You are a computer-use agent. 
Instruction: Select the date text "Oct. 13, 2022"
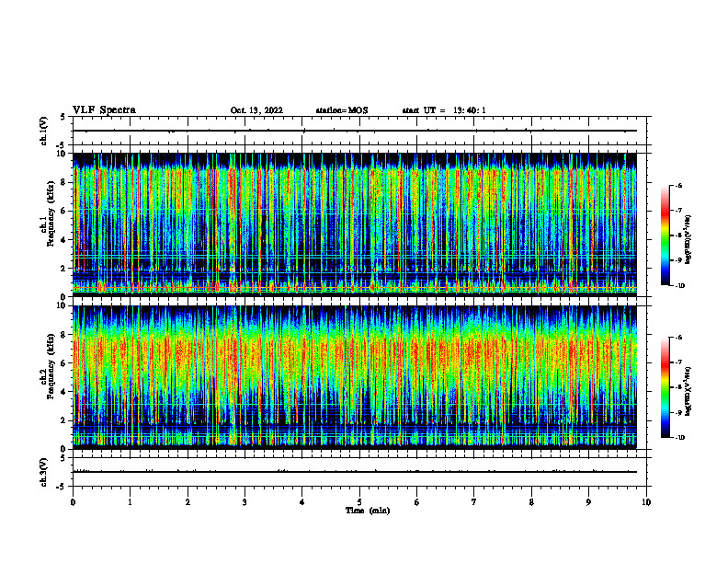pyautogui.click(x=256, y=110)
